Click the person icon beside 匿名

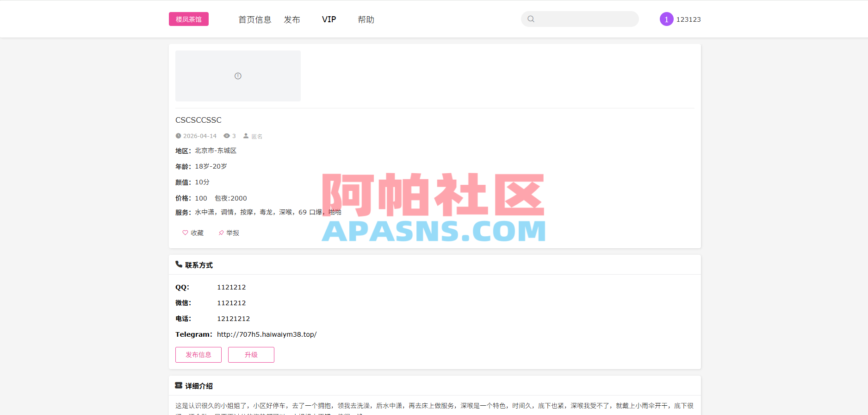(246, 136)
